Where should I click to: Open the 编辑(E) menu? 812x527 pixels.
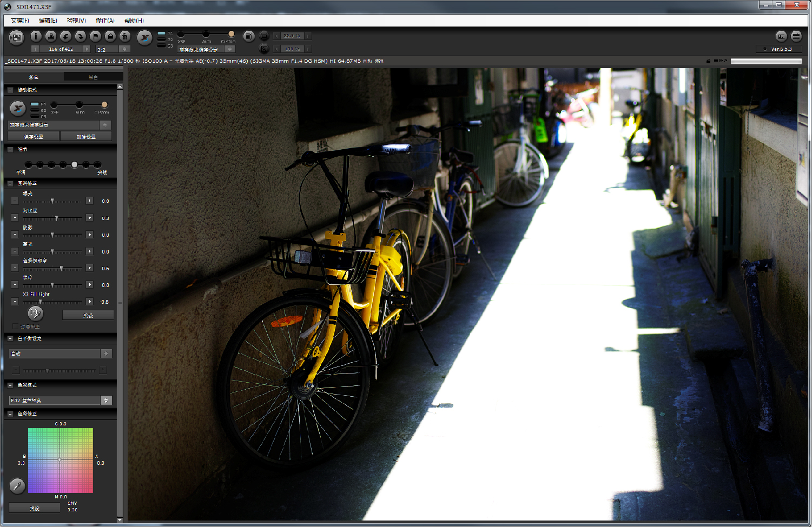48,21
